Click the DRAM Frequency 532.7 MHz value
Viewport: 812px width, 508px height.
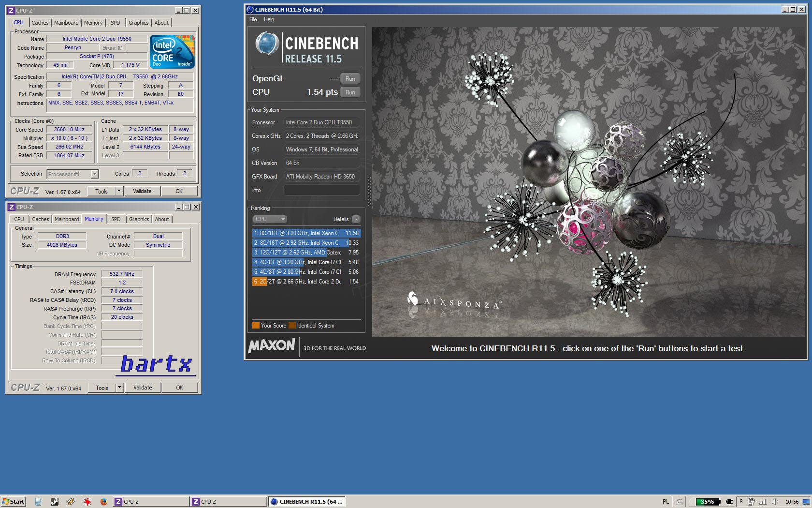coord(122,274)
